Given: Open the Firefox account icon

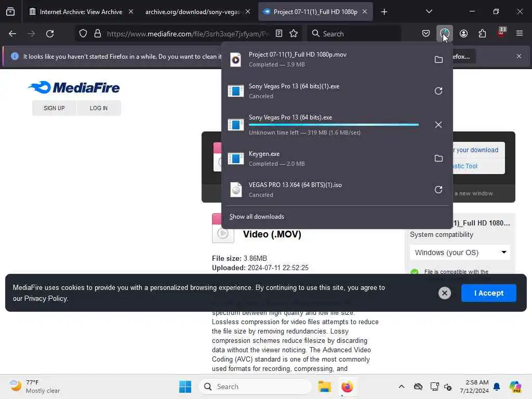Looking at the screenshot, I should pyautogui.click(x=463, y=34).
